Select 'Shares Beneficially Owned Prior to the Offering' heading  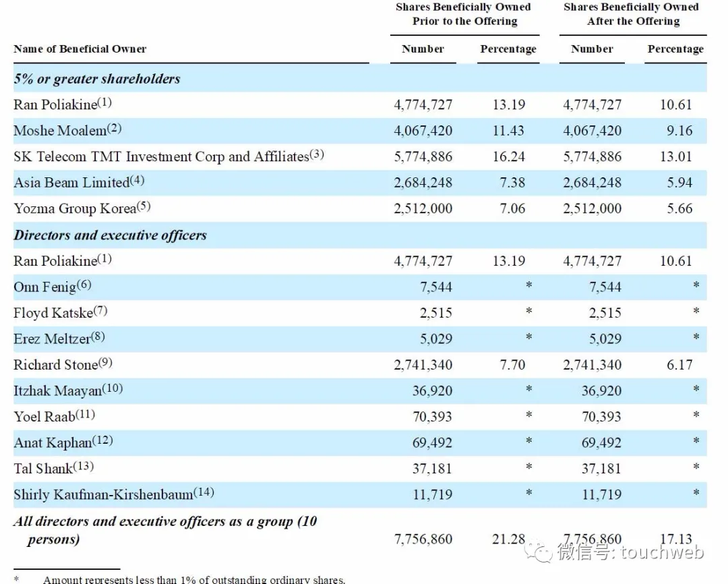(x=464, y=14)
